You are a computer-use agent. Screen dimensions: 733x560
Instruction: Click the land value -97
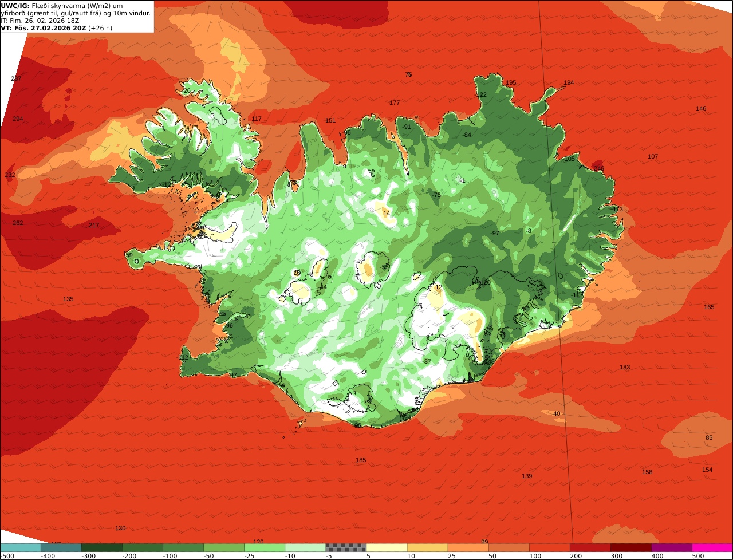click(x=494, y=233)
